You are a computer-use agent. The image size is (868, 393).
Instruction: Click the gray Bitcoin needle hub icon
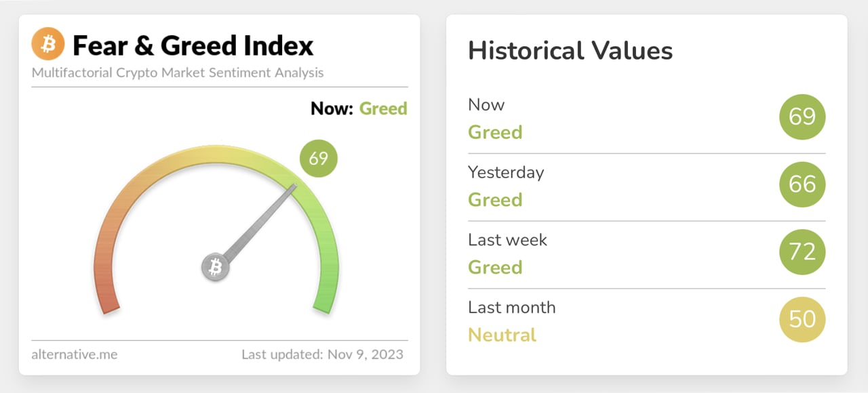point(216,268)
